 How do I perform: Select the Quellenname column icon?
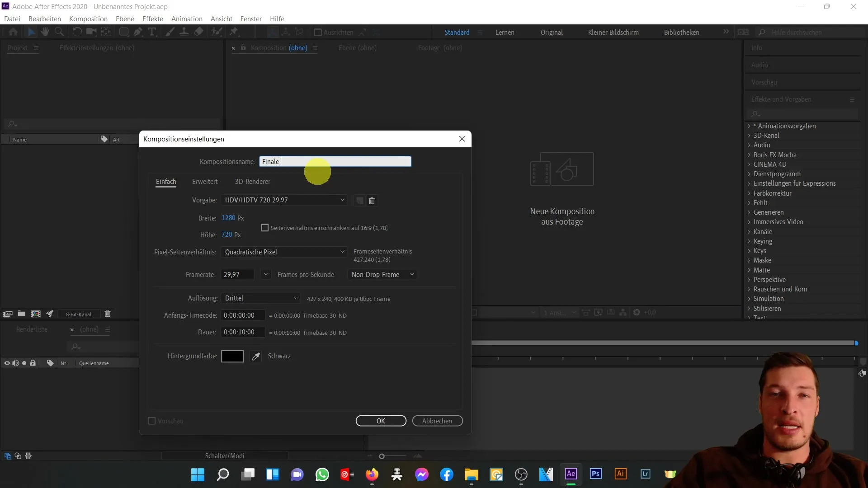94,362
